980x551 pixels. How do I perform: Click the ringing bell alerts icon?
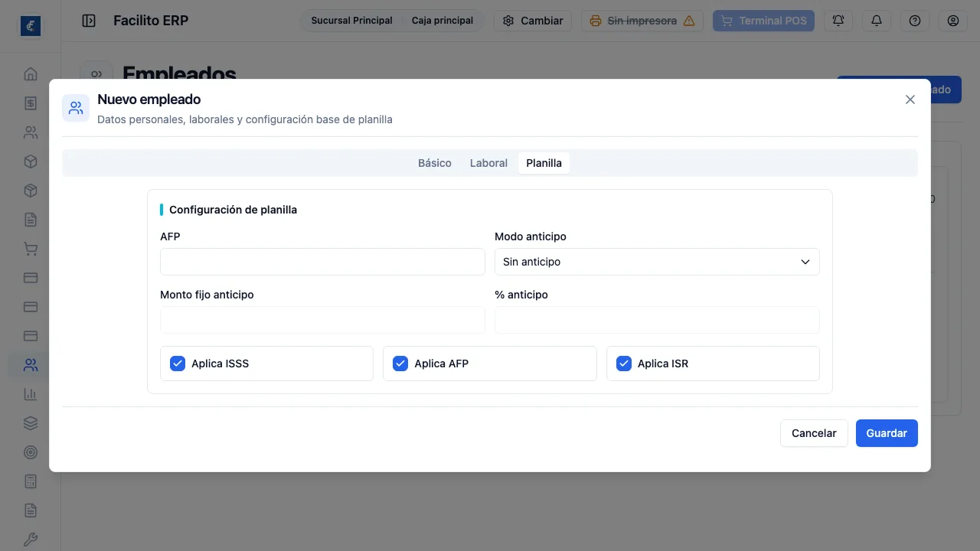(838, 21)
